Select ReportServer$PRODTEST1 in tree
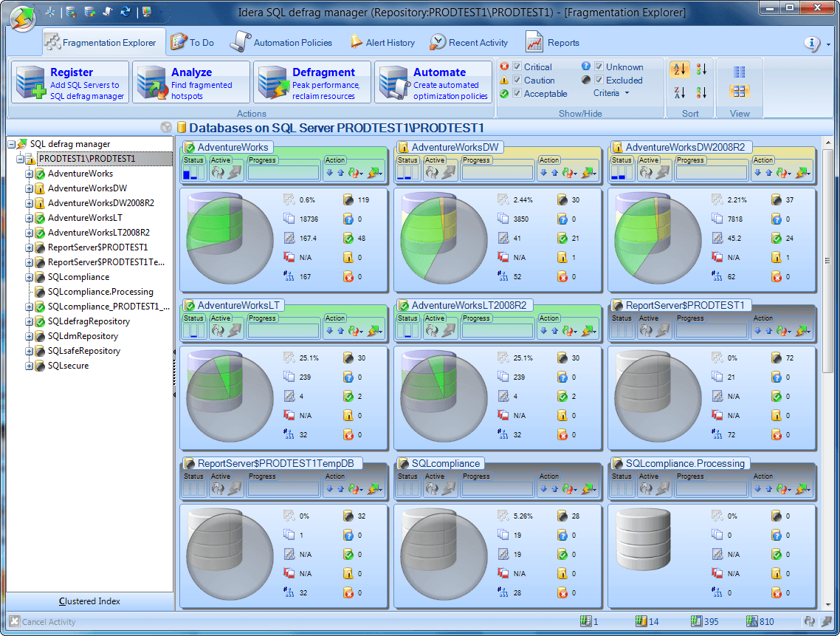Screen dimensions: 840x636 tap(97, 247)
